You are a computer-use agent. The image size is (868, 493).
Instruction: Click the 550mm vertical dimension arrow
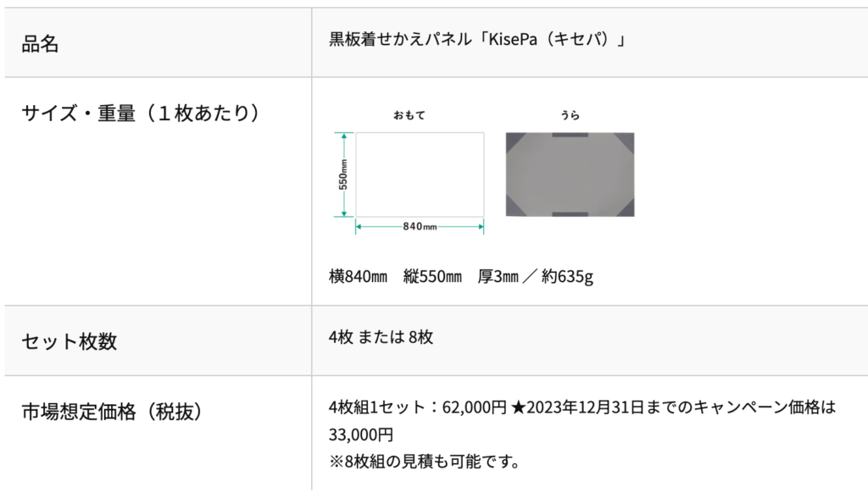(x=344, y=174)
